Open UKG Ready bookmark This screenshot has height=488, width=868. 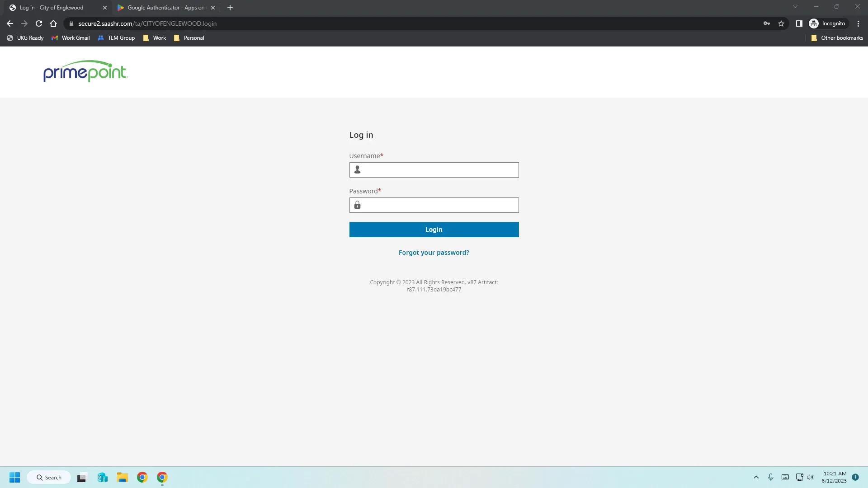point(25,38)
